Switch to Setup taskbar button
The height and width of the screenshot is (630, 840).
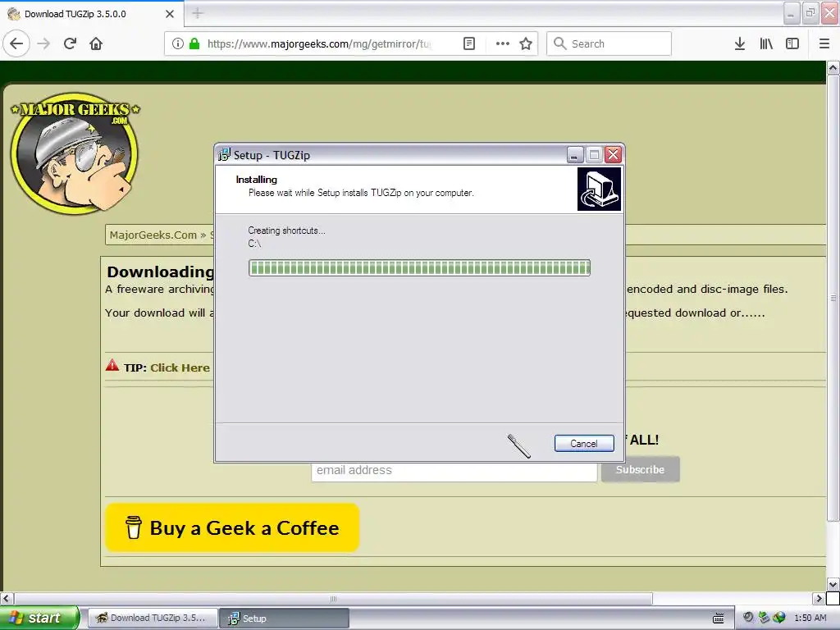[285, 618]
